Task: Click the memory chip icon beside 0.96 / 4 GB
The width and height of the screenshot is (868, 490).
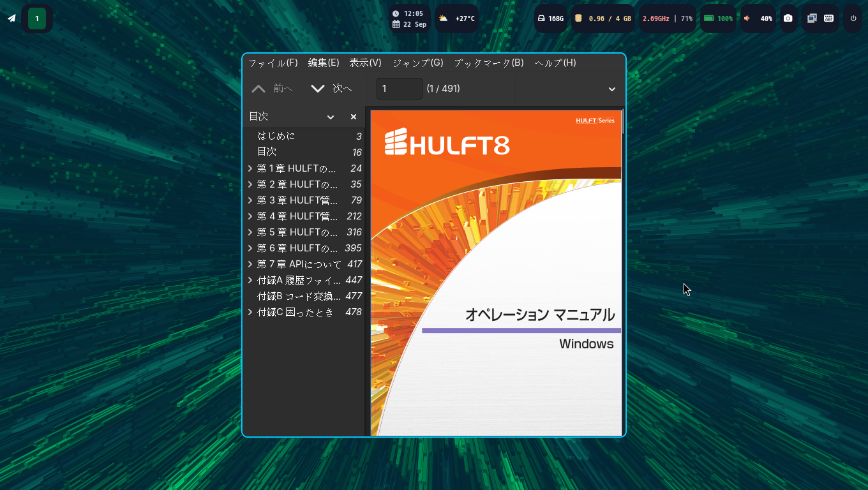Action: pos(578,19)
